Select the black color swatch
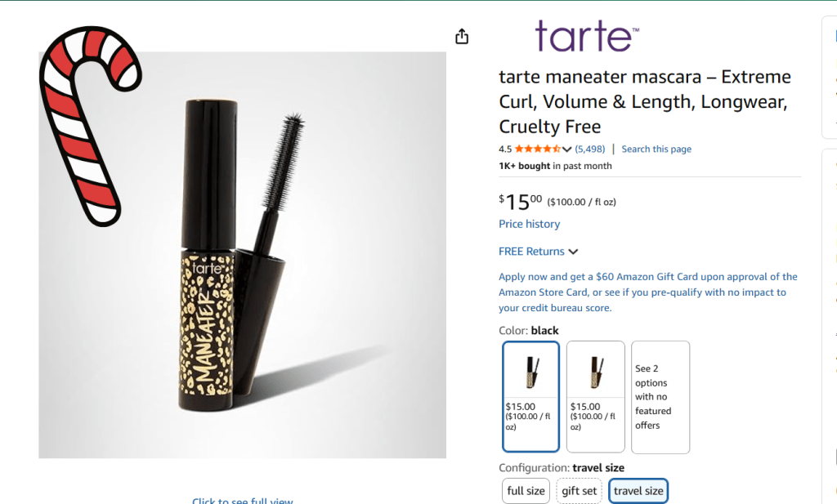This screenshot has width=837, height=504. point(531,396)
